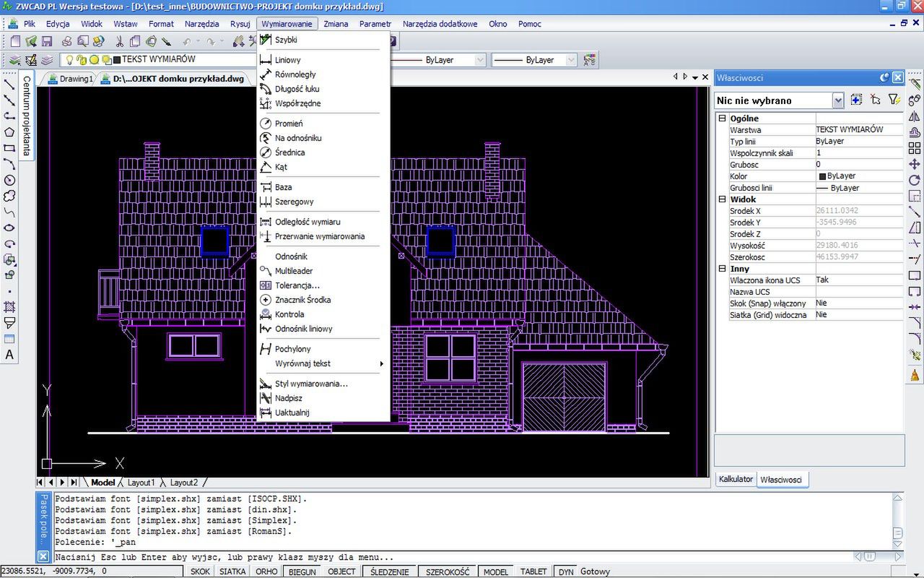Image resolution: width=924 pixels, height=578 pixels.
Task: Select the Spline draw tool
Action: click(x=9, y=212)
